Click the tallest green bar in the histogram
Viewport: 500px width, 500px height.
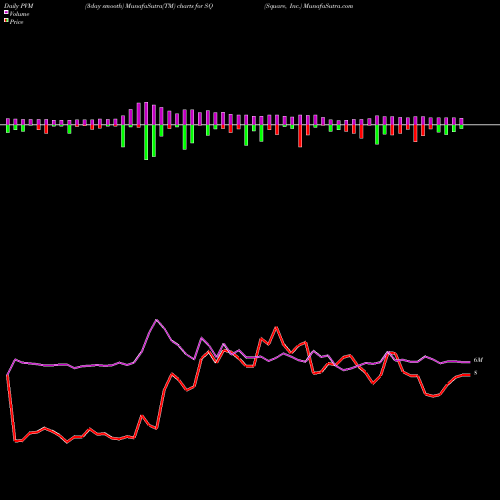146,142
